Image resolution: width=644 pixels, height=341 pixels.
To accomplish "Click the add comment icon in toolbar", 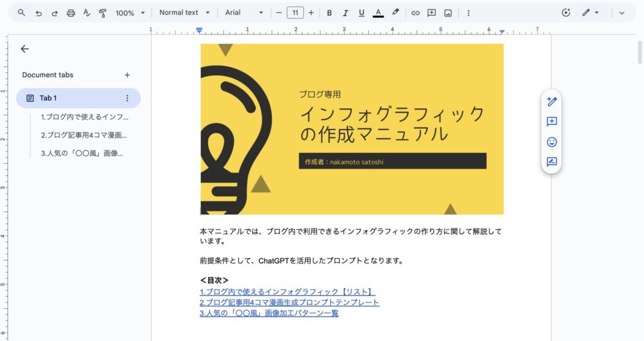I will pyautogui.click(x=431, y=13).
